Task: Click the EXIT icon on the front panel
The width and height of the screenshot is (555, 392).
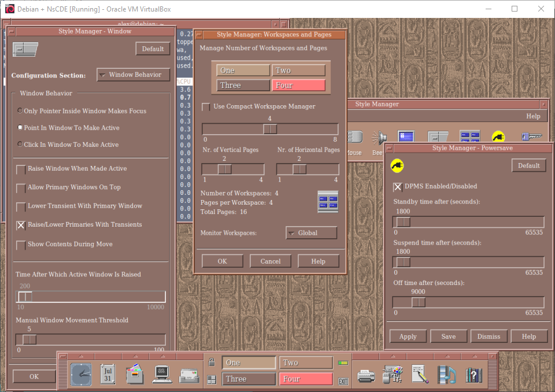Action: click(x=343, y=380)
